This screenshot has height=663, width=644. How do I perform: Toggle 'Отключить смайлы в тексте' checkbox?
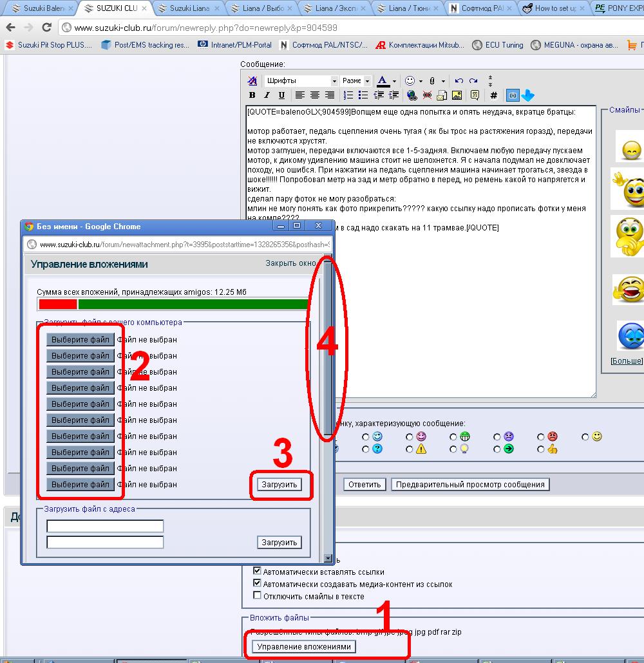258,595
